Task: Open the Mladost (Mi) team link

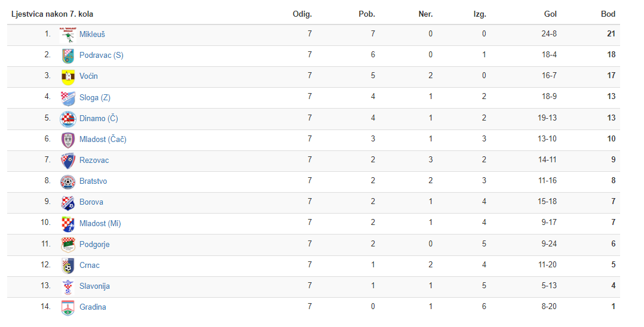Action: (x=100, y=224)
